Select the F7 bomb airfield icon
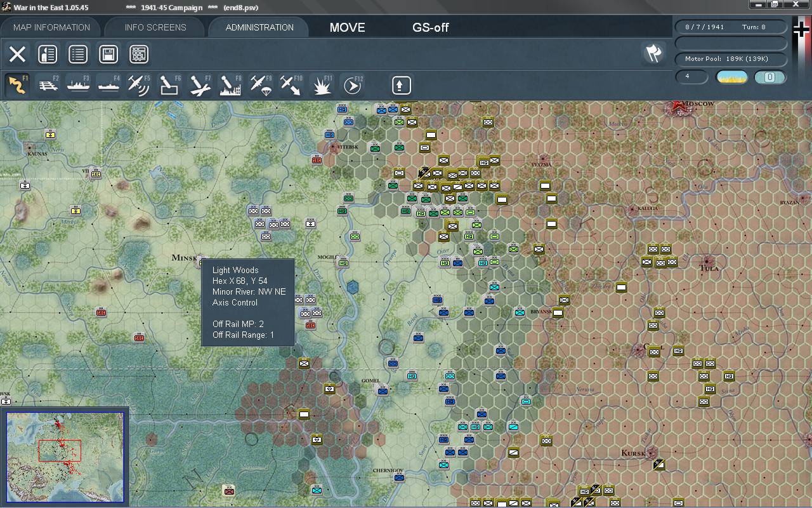812x508 pixels. (200, 85)
